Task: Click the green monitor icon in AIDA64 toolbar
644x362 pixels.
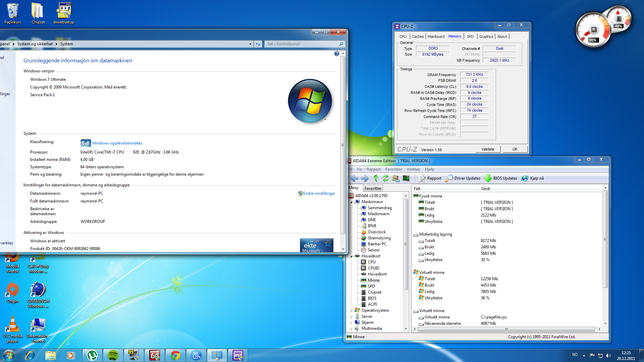Action: click(406, 178)
